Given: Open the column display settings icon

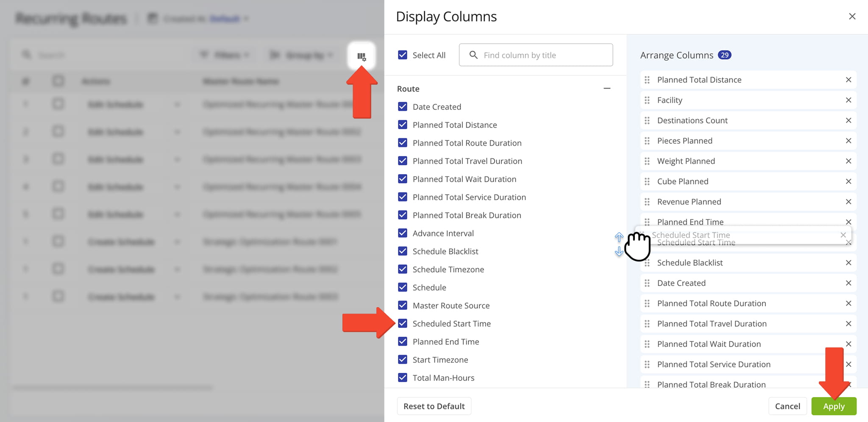Looking at the screenshot, I should pos(362,55).
